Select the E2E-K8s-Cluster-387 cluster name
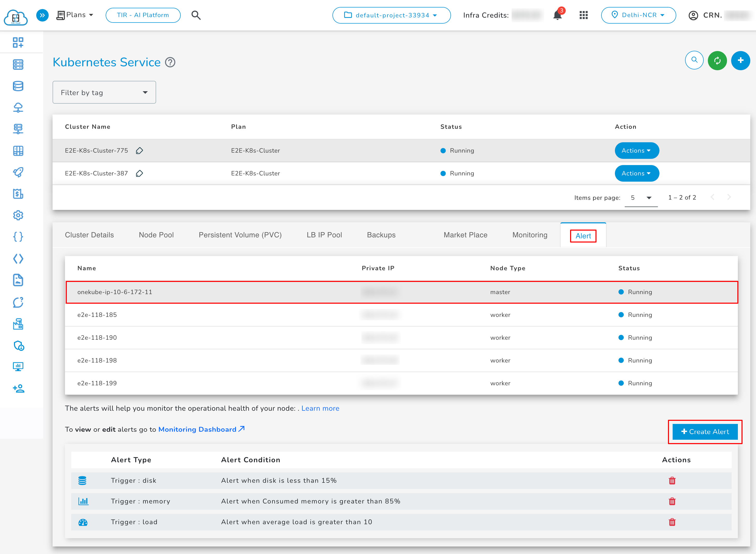The image size is (756, 554). pos(97,173)
